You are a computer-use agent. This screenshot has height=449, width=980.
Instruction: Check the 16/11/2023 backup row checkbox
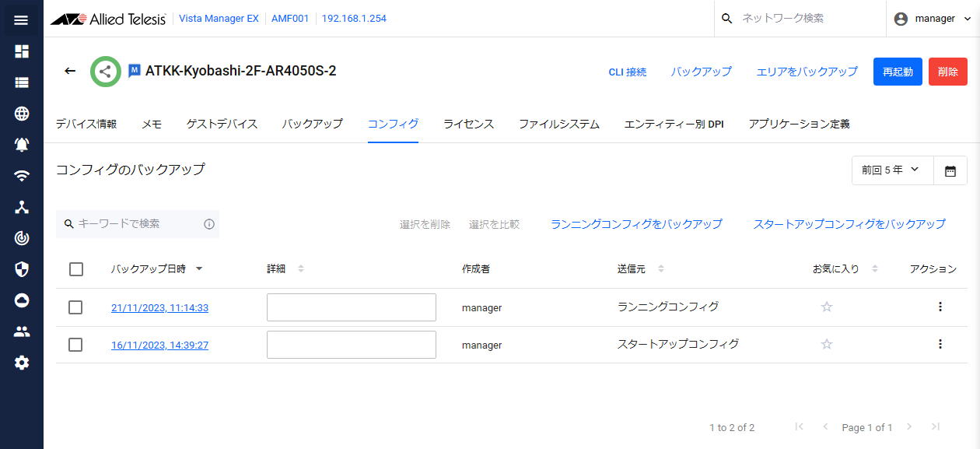(x=75, y=344)
